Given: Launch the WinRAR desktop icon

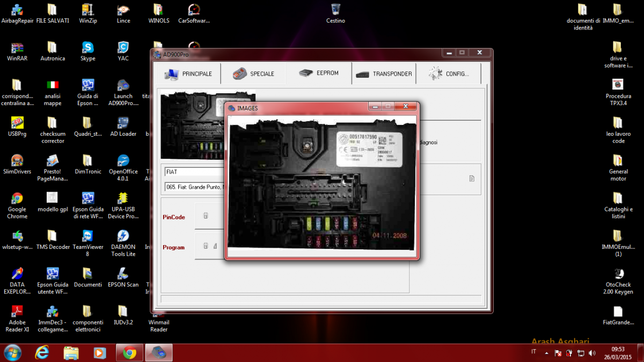Looking at the screenshot, I should 17,51.
